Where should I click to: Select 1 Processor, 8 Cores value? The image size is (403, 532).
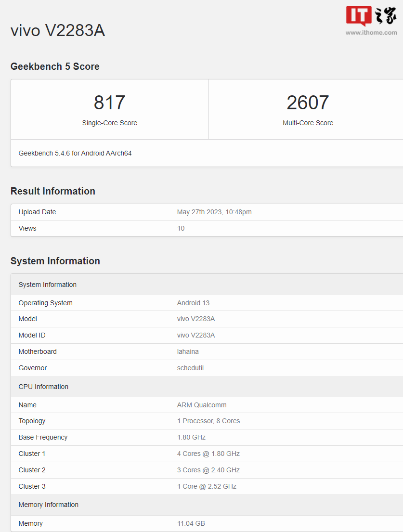[x=208, y=421]
